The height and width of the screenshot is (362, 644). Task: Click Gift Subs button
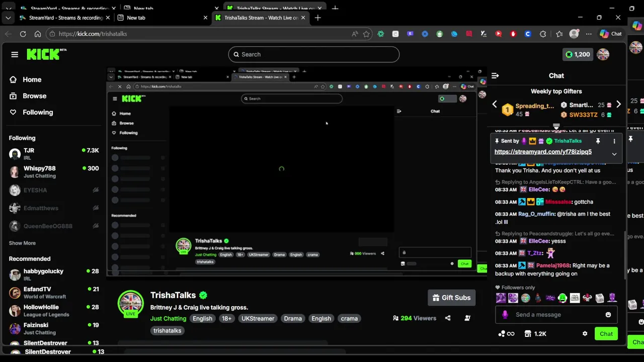click(451, 298)
